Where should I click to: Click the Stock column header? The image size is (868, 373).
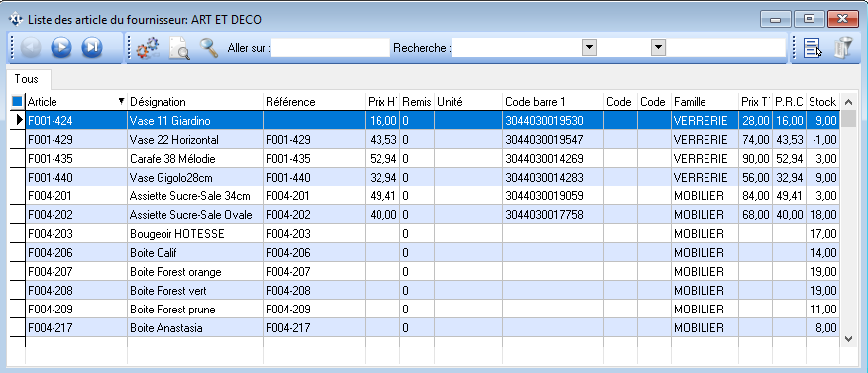pyautogui.click(x=822, y=102)
